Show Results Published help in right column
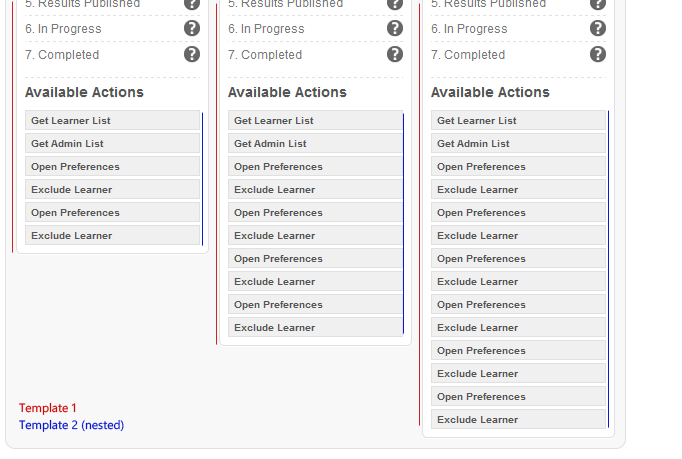This screenshot has width=682, height=459. pos(598,4)
